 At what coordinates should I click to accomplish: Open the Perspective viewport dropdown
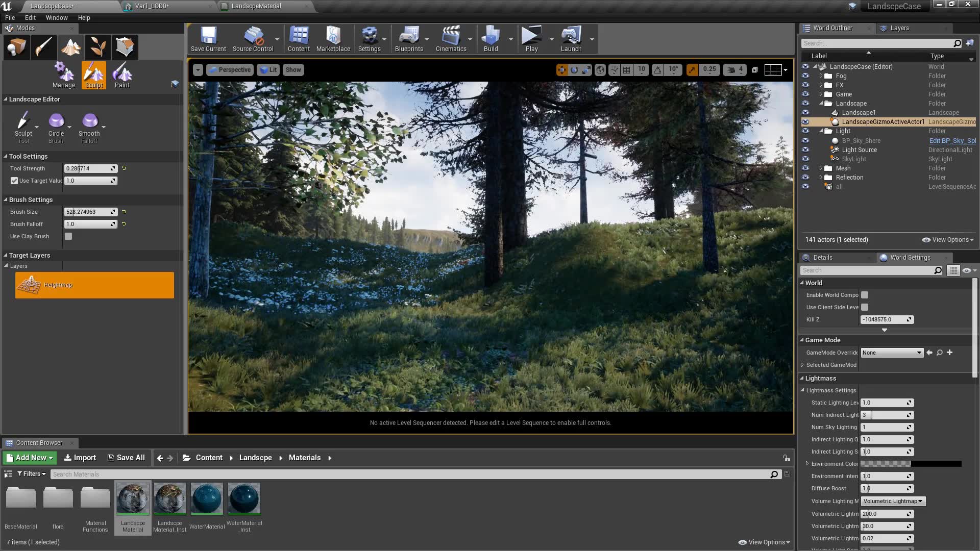(x=230, y=69)
